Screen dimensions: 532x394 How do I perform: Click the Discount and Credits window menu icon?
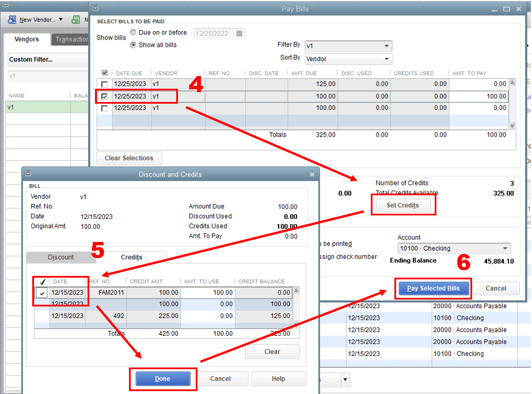coord(28,174)
